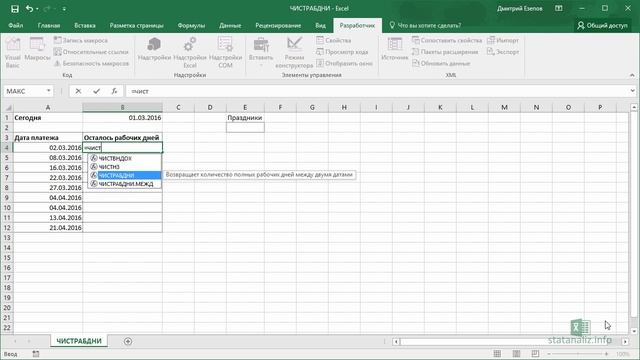The height and width of the screenshot is (360, 640).
Task: Switch to the Формулы tab
Action: tap(191, 25)
